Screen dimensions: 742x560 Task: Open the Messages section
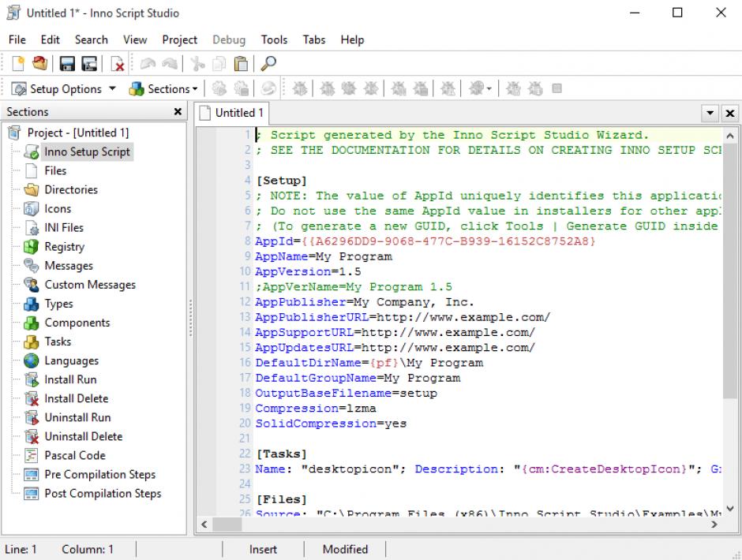coord(69,265)
